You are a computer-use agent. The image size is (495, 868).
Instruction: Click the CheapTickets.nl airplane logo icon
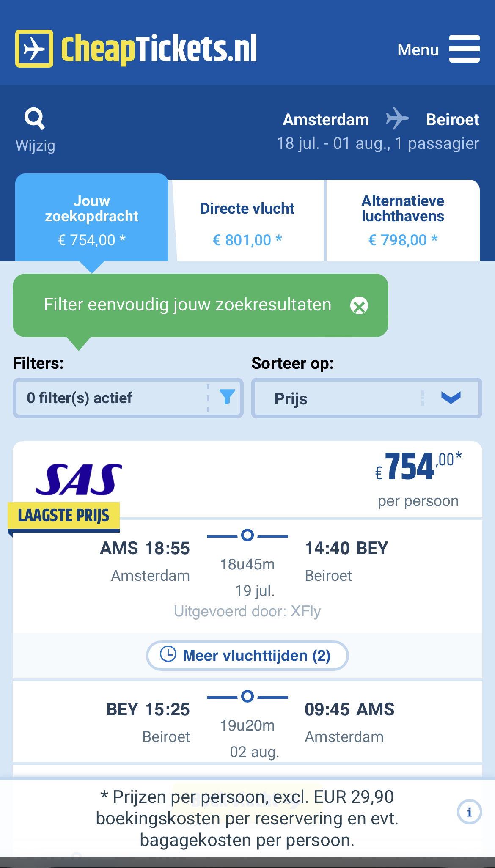(x=34, y=49)
